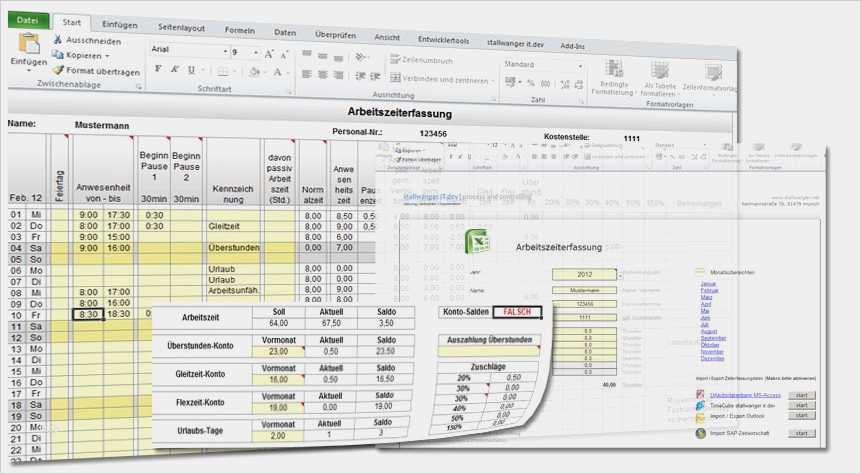Click the FALSCH Konto-Salden cell
The width and height of the screenshot is (861, 474).
(x=517, y=312)
